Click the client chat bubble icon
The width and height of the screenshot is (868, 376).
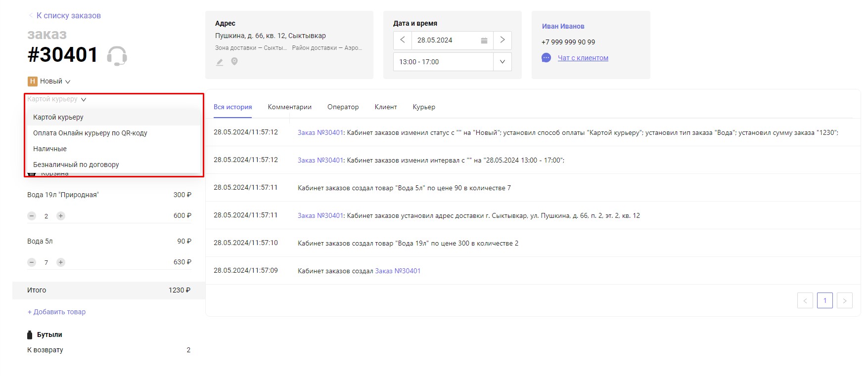tap(546, 58)
